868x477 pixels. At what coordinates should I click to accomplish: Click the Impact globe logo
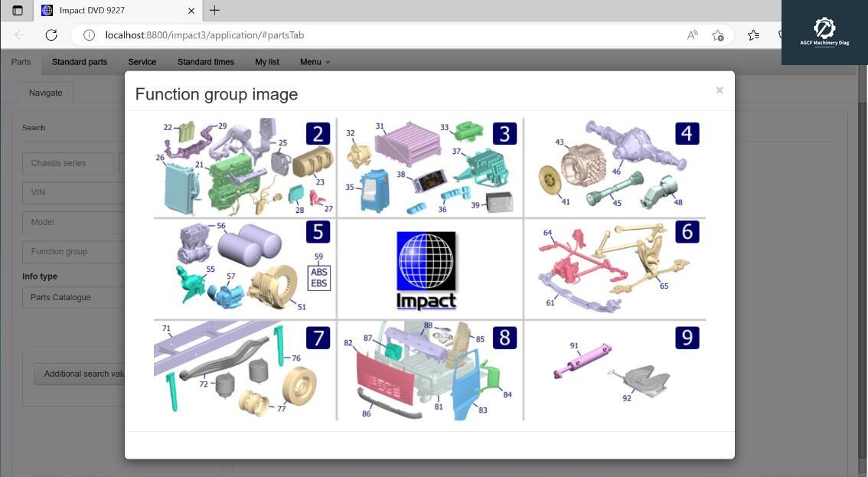(x=426, y=270)
